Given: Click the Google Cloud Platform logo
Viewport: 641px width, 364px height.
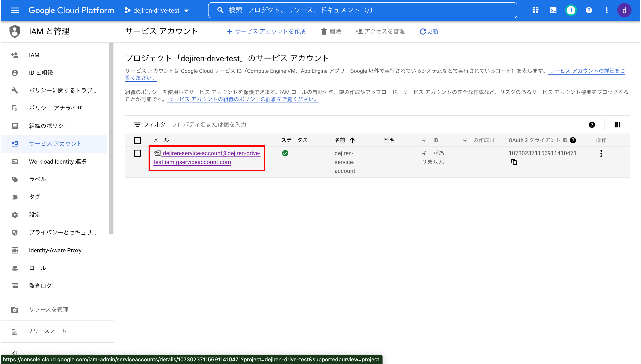Looking at the screenshot, I should (71, 10).
